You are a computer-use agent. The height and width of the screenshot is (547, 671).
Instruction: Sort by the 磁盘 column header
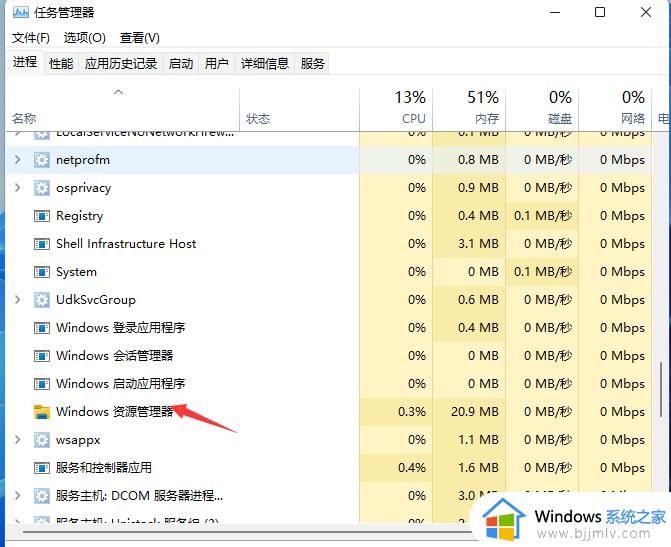[542, 110]
